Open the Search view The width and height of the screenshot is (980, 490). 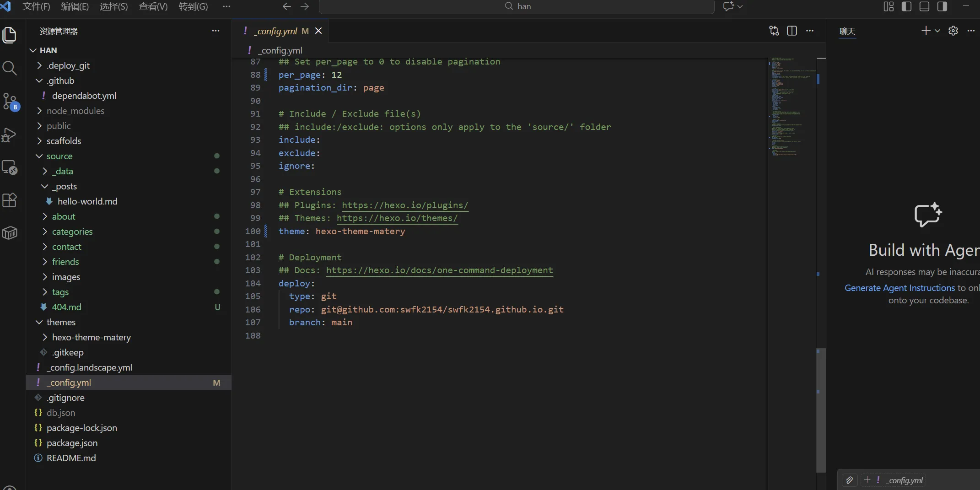pyautogui.click(x=10, y=68)
